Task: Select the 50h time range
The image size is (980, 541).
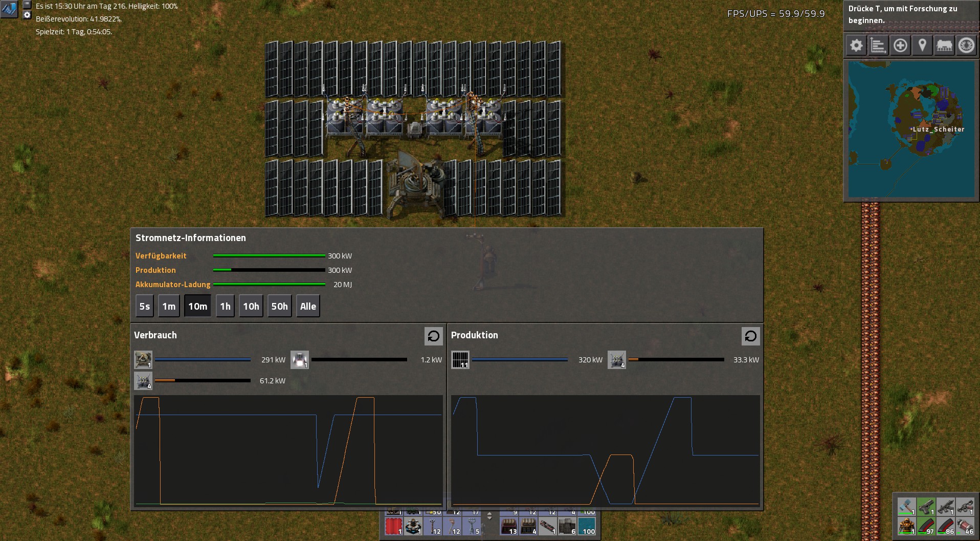Action: (280, 306)
